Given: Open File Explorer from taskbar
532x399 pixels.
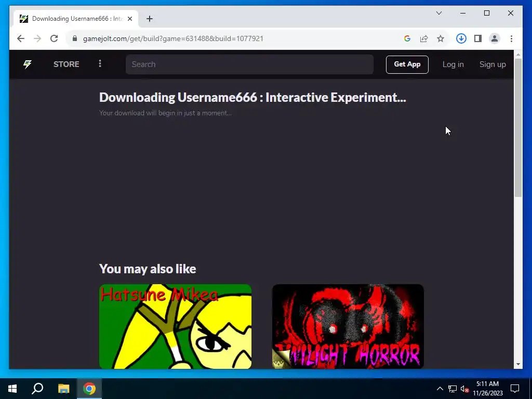Looking at the screenshot, I should 63,389.
